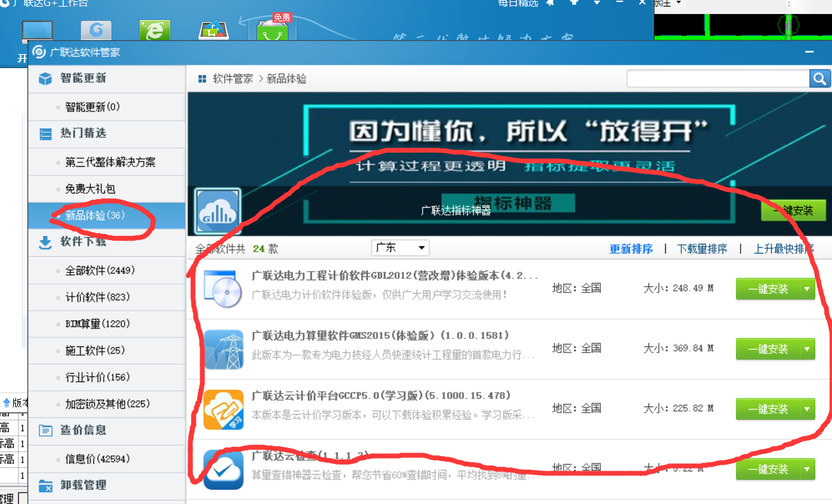Click the 大小: 225.82 M text
832x504 pixels.
pyautogui.click(x=678, y=409)
